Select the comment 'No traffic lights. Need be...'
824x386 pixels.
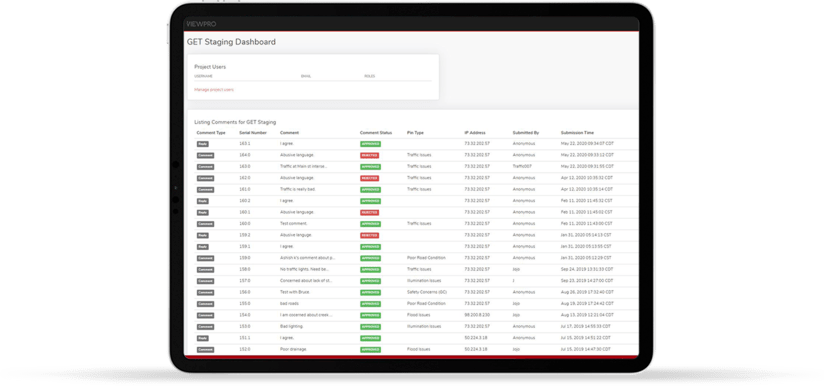click(x=306, y=269)
